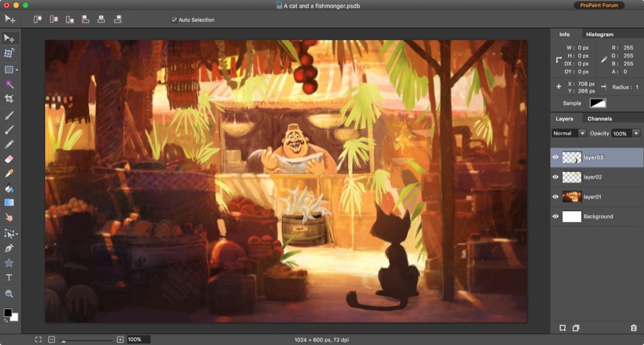Create a new layer with add icon
Viewport: 644px width, 345px height.
tap(562, 328)
